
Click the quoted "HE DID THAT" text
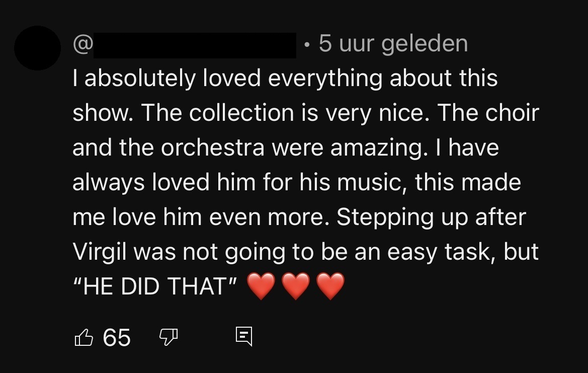point(155,286)
